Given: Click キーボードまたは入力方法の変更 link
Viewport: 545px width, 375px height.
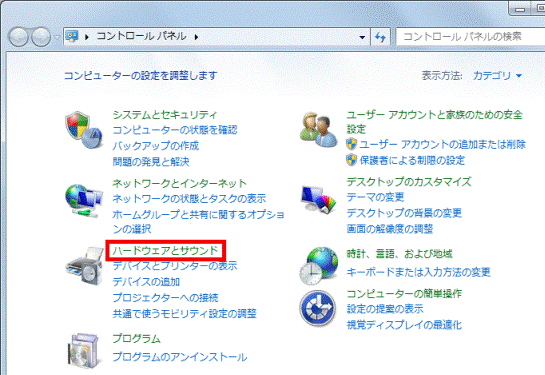Looking at the screenshot, I should (x=418, y=272).
